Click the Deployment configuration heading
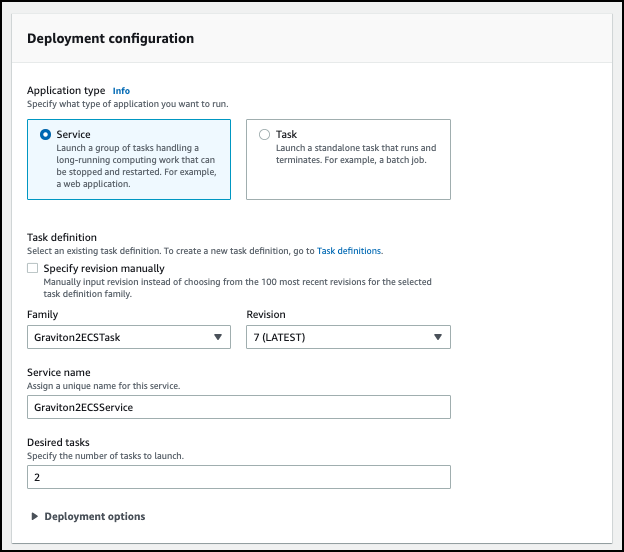The width and height of the screenshot is (624, 552). (111, 39)
